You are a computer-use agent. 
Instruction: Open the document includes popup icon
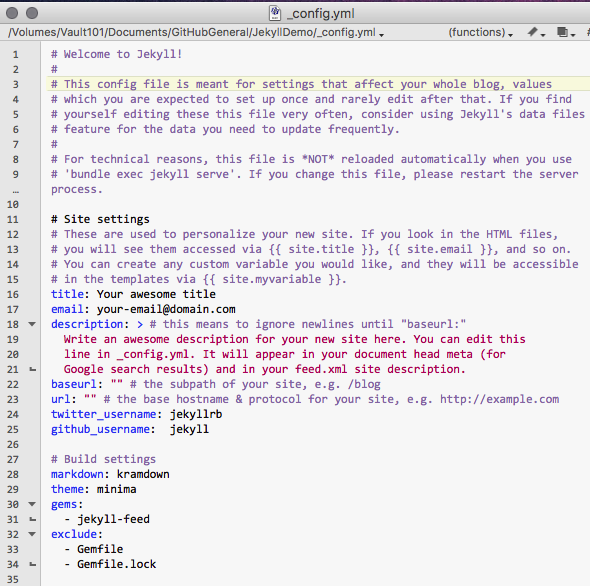pos(566,33)
